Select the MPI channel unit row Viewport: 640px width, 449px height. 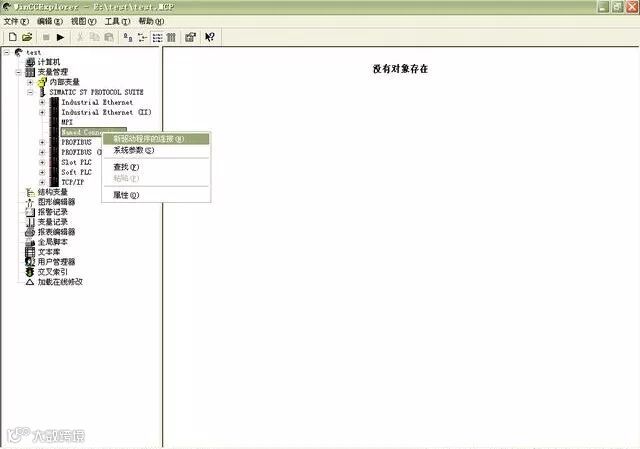67,122
